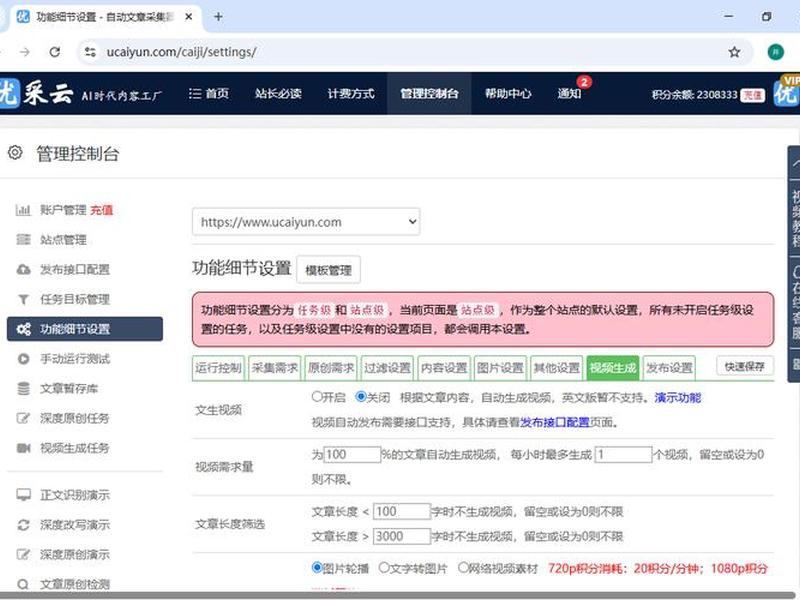Click the 管理控制台 gear icon
The image size is (800, 600).
click(x=15, y=153)
